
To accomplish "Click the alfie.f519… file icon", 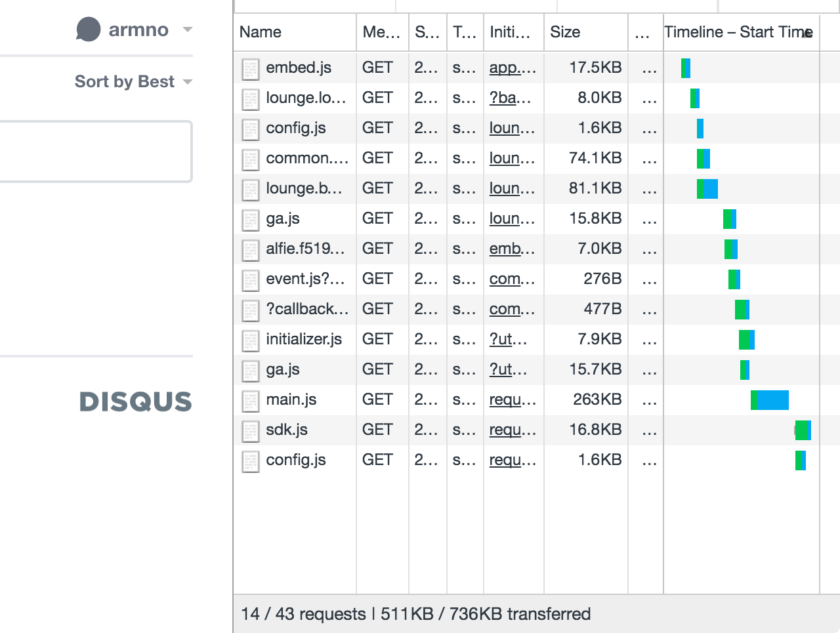I will click(x=251, y=250).
